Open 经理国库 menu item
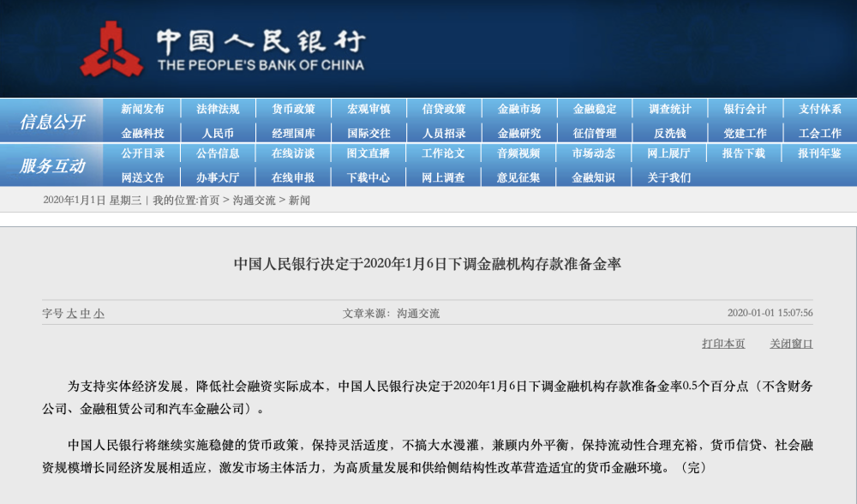Image resolution: width=857 pixels, height=504 pixels. pyautogui.click(x=293, y=134)
